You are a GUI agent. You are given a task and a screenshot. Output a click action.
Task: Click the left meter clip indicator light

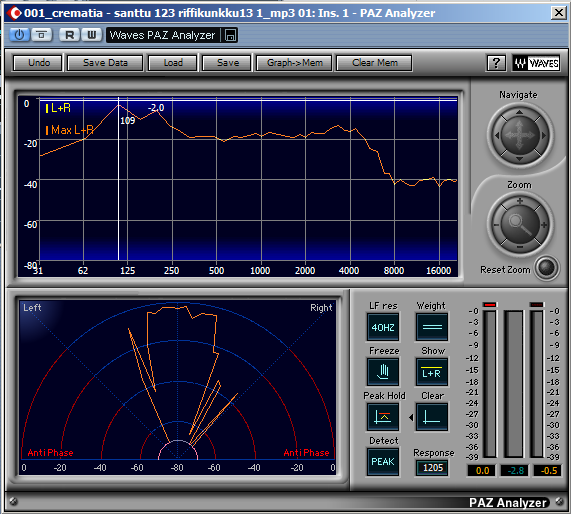490,305
